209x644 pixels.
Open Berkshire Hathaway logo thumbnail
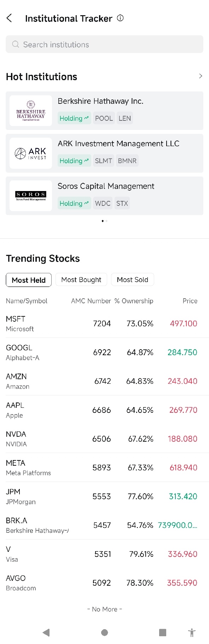coord(31,111)
